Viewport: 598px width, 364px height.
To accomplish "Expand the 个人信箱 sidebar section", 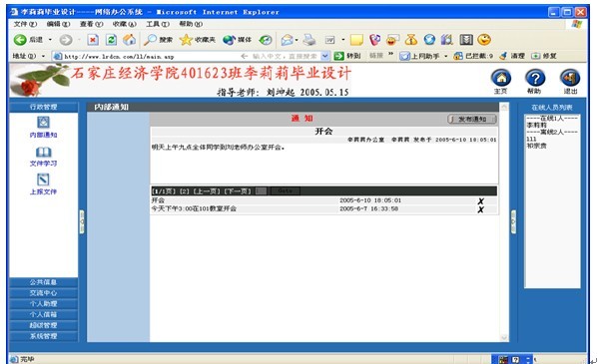I will (x=44, y=314).
